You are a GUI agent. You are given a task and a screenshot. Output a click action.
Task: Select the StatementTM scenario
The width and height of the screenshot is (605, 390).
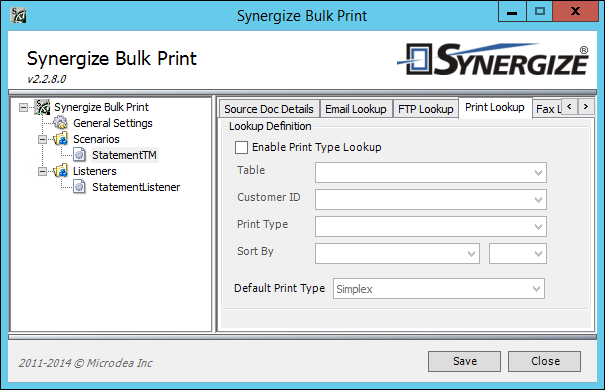(x=124, y=155)
